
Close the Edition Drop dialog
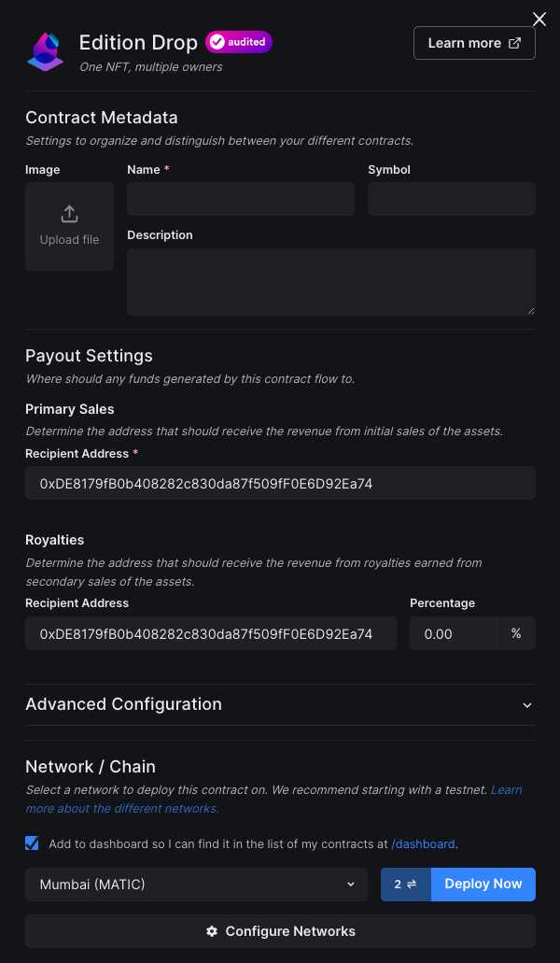pyautogui.click(x=539, y=19)
